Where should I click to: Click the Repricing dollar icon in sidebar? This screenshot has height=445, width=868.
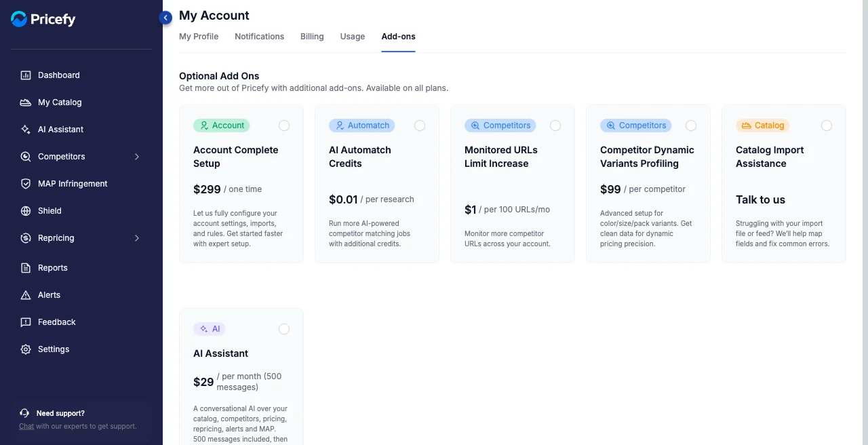[x=26, y=238]
